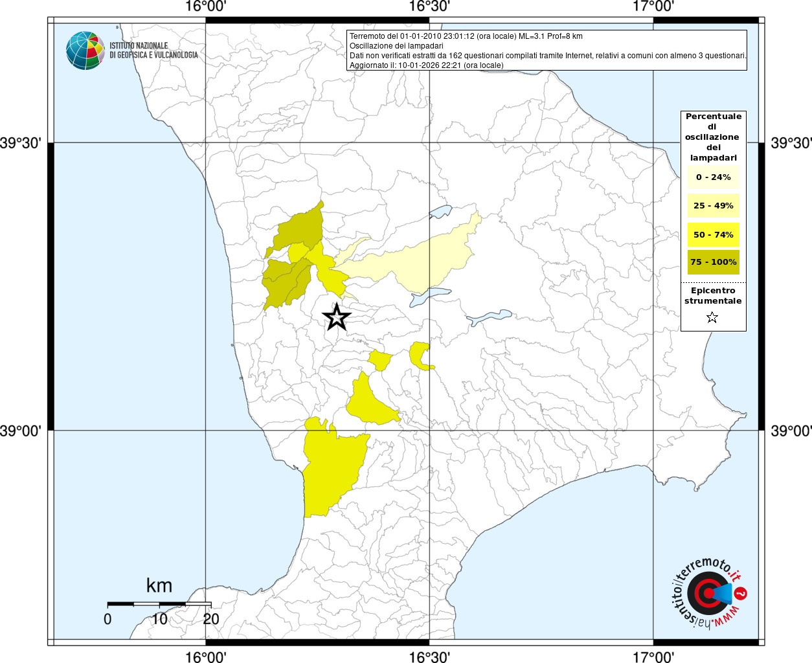Screen dimensions: 812x663
Task: Select the 0 - 24% legend swatch
Action: (x=714, y=177)
